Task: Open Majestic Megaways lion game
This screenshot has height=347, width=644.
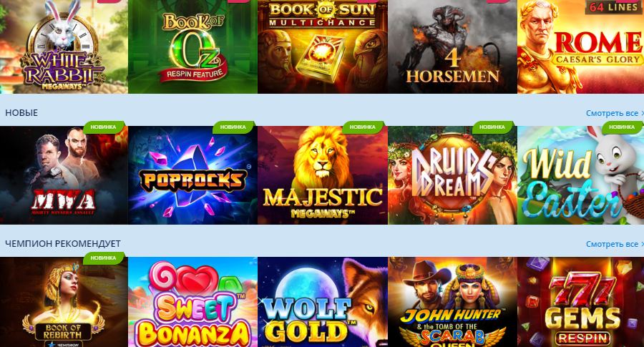Action: pos(323,175)
